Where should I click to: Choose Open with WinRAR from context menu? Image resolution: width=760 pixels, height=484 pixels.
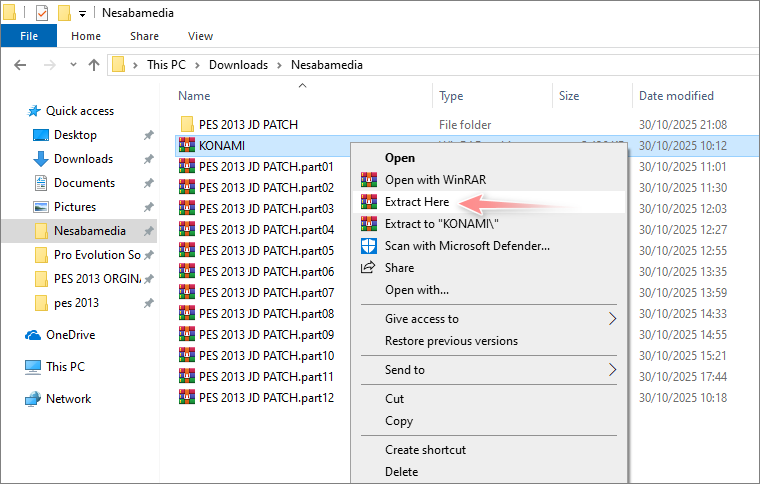coord(435,180)
